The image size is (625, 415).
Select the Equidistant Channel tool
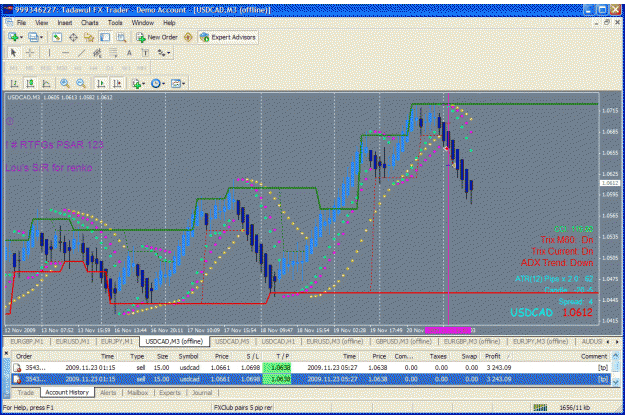(x=97, y=53)
